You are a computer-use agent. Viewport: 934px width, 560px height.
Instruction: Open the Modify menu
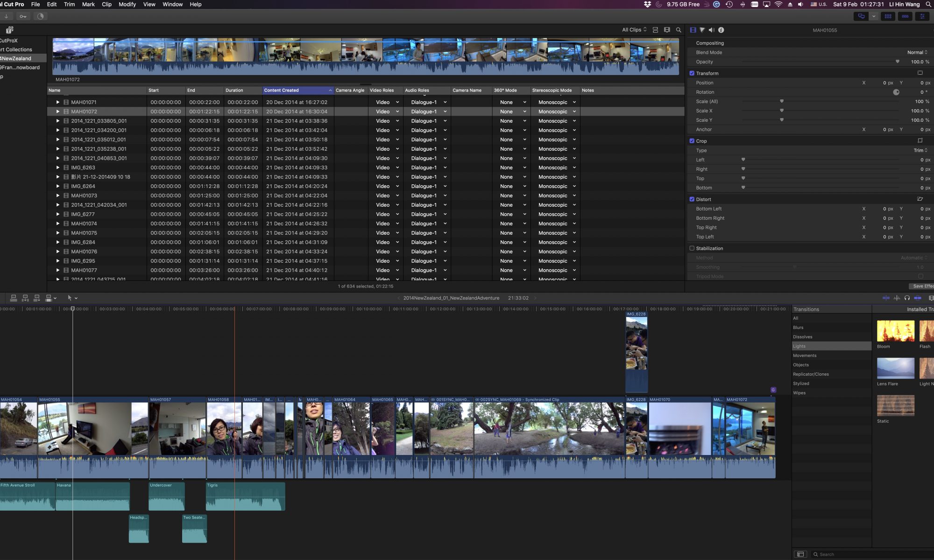pos(127,4)
